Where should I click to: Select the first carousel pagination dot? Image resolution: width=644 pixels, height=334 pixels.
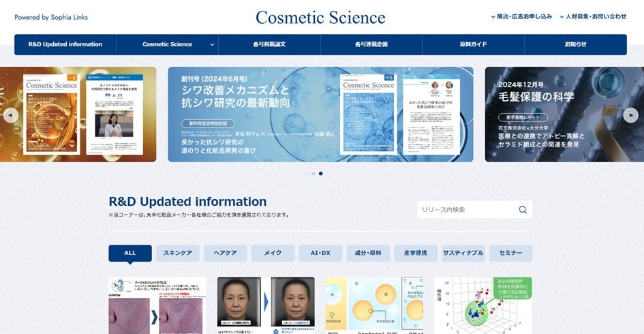point(307,173)
